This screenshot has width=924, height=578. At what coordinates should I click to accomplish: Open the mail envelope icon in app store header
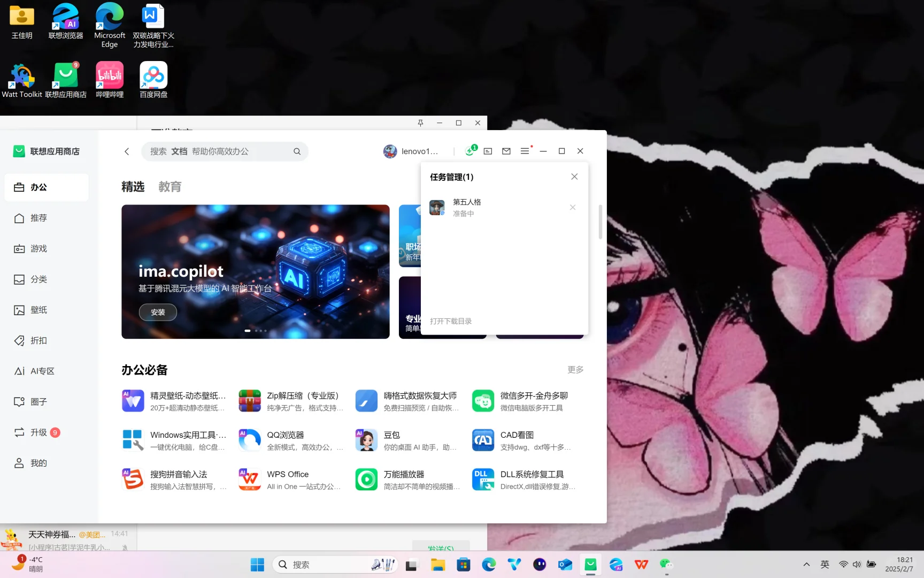506,151
